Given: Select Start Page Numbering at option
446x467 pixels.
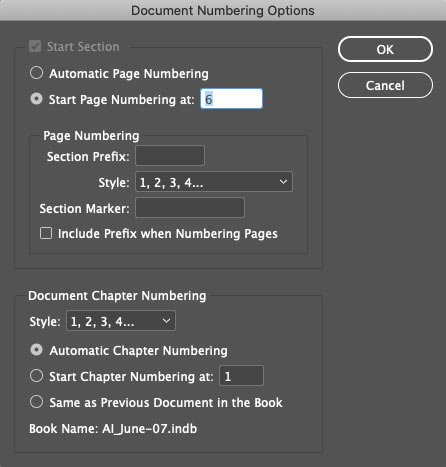Looking at the screenshot, I should click(36, 99).
